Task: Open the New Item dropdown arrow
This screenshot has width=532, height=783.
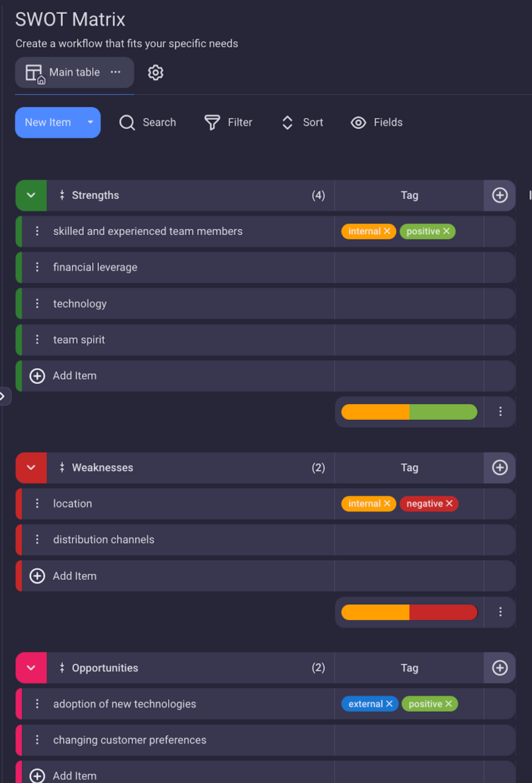Action: 91,122
